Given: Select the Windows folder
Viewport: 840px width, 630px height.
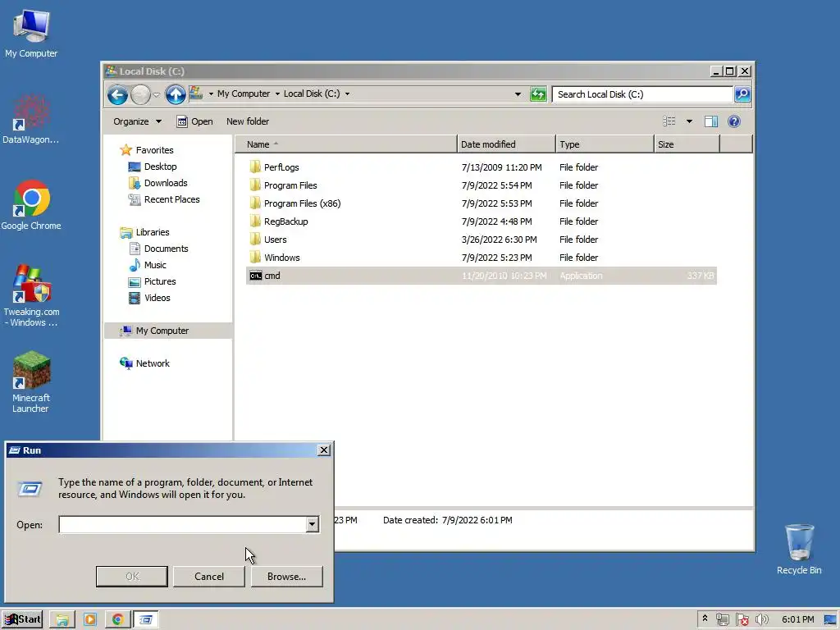Looking at the screenshot, I should click(x=481, y=258).
